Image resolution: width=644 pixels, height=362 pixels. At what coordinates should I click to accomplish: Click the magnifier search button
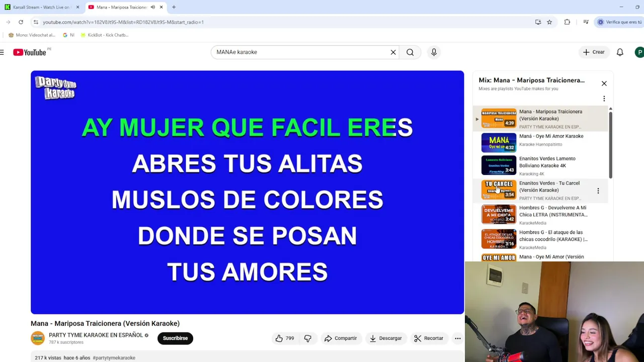pyautogui.click(x=410, y=52)
